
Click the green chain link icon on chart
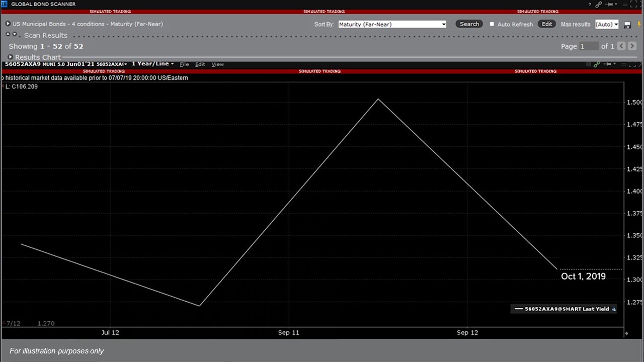(597, 64)
